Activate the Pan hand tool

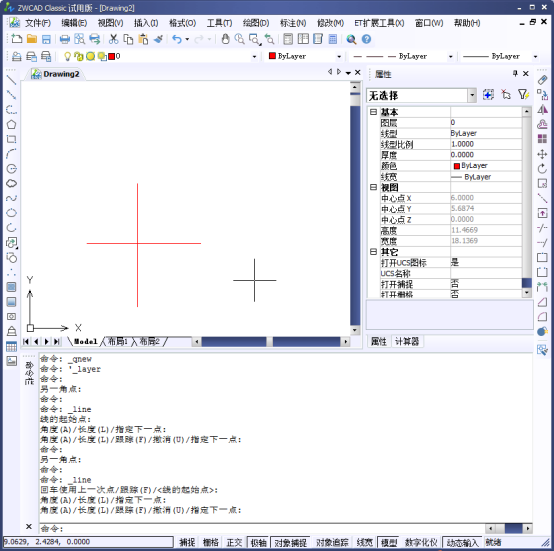point(225,39)
